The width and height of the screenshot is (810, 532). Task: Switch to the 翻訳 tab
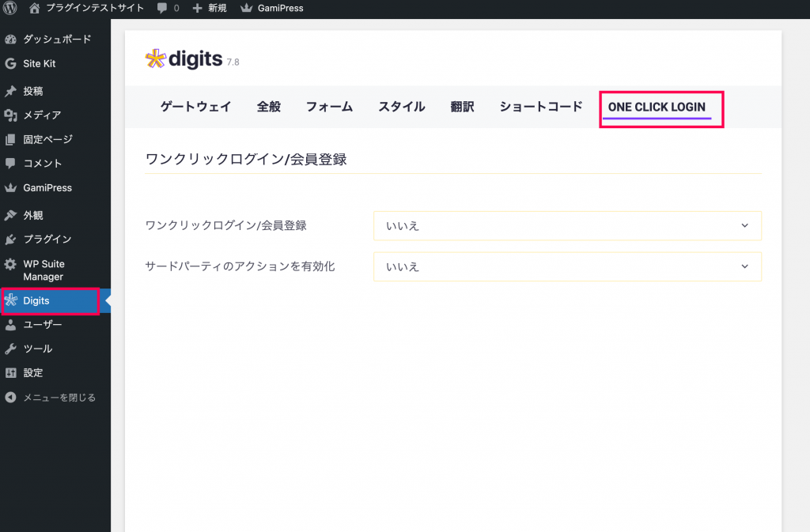[462, 107]
